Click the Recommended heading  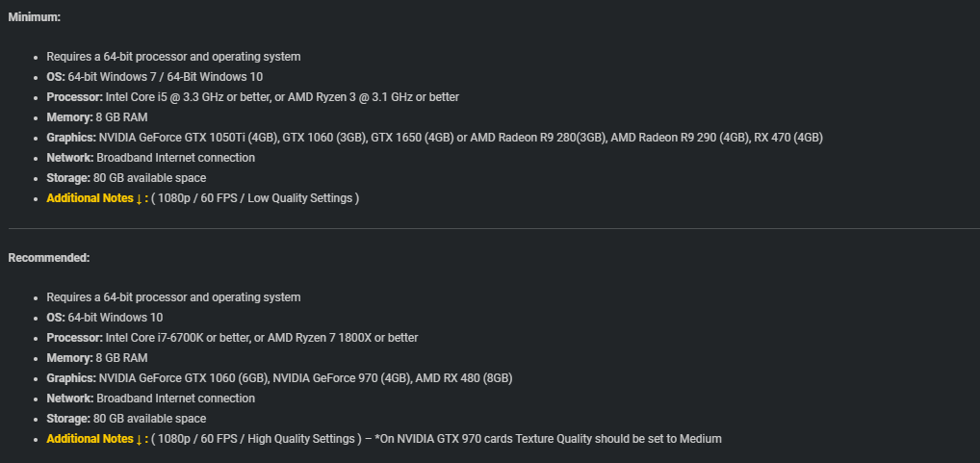coord(49,257)
